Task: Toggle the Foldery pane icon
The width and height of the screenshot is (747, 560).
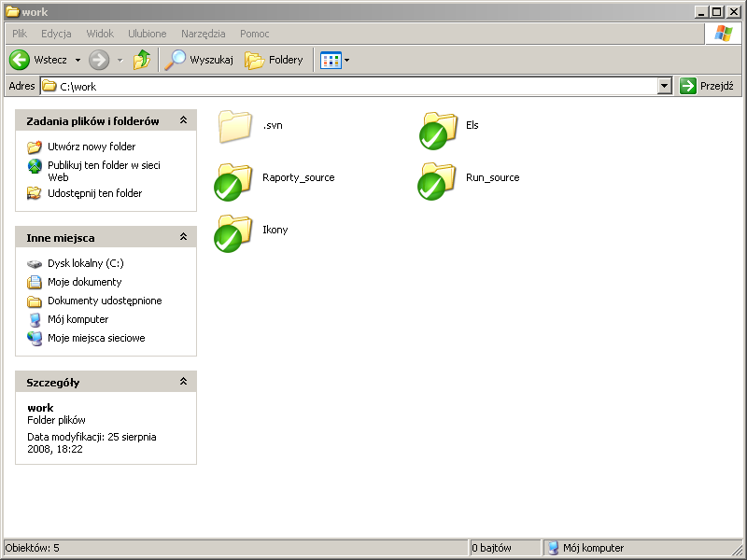Action: [254, 61]
